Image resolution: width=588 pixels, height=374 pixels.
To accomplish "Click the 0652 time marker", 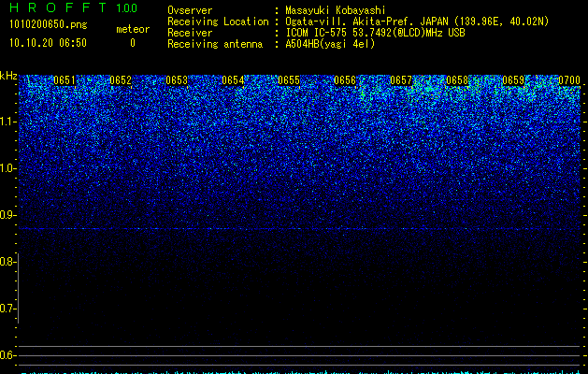I will coord(121,80).
